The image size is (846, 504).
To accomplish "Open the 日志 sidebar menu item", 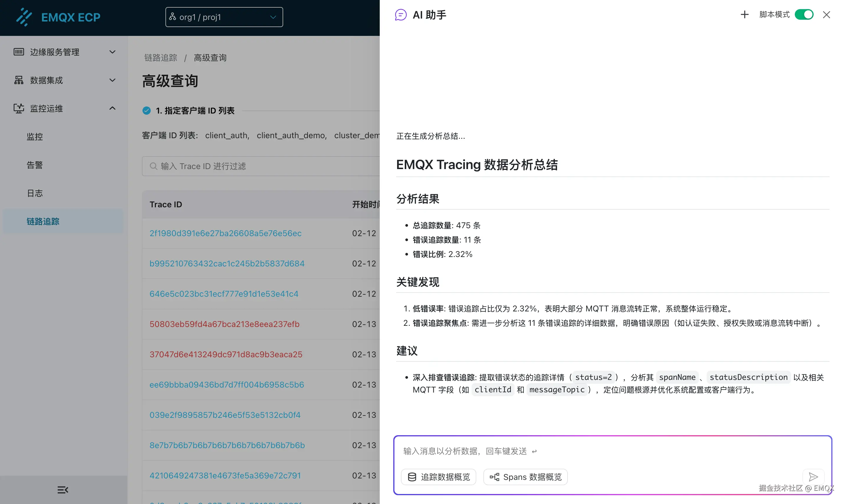I will [35, 193].
